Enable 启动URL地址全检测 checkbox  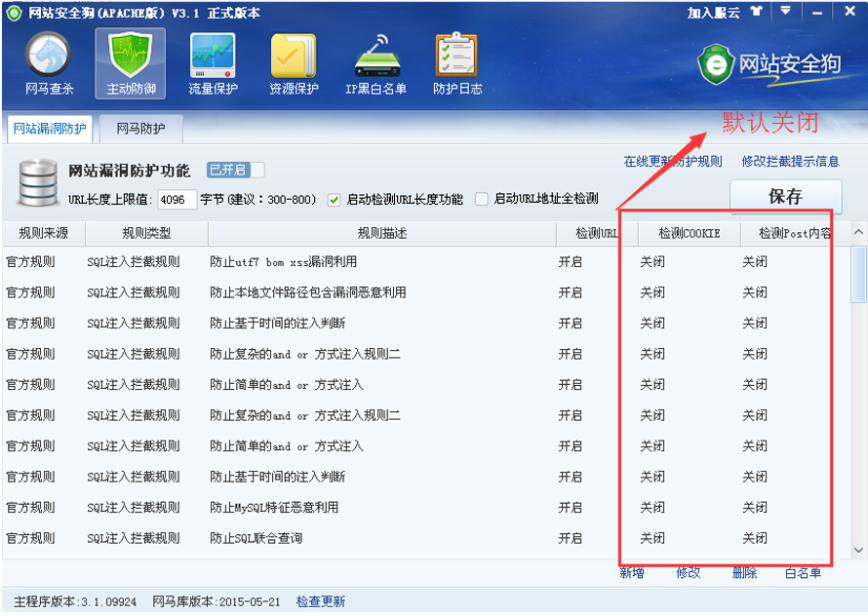click(482, 200)
